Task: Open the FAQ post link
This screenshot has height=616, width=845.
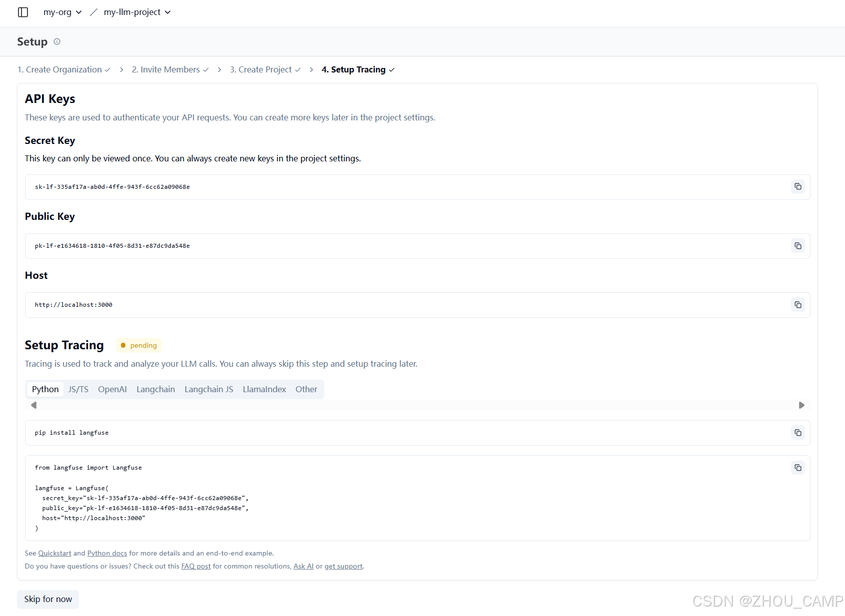Action: pos(196,566)
